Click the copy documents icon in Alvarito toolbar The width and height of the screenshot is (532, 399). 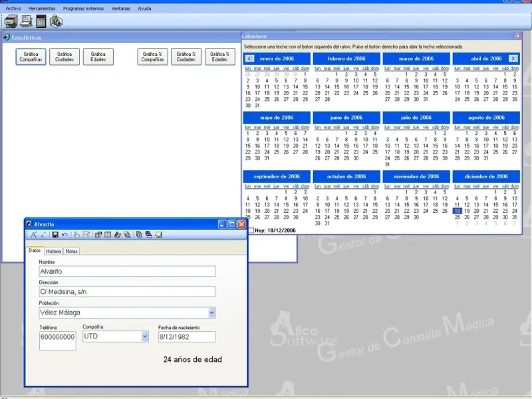pyautogui.click(x=139, y=235)
